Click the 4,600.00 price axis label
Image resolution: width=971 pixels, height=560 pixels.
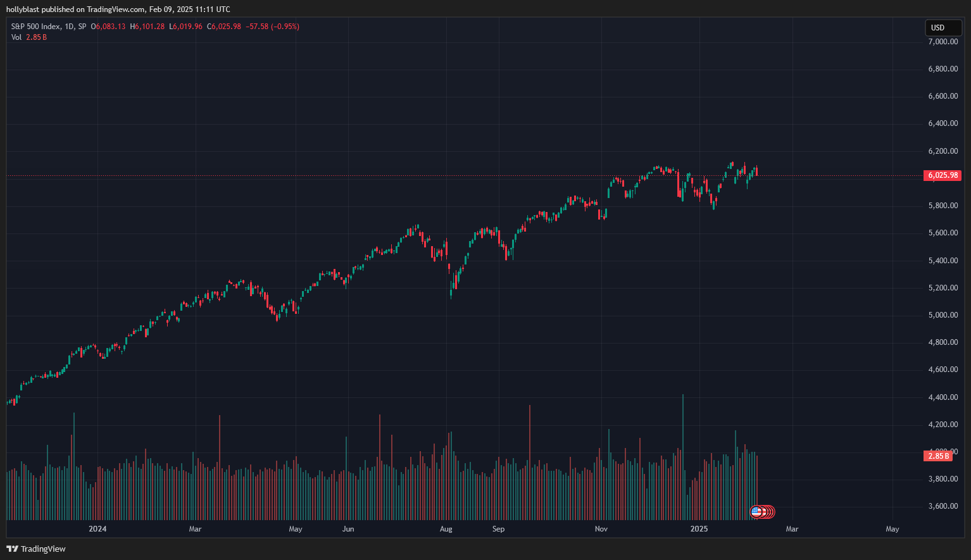pyautogui.click(x=943, y=370)
